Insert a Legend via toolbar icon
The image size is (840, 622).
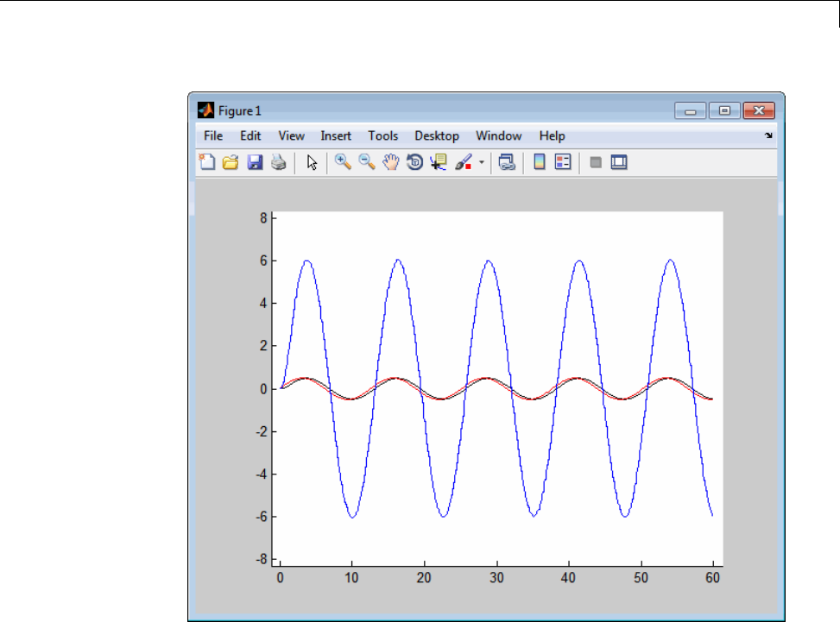point(563,161)
